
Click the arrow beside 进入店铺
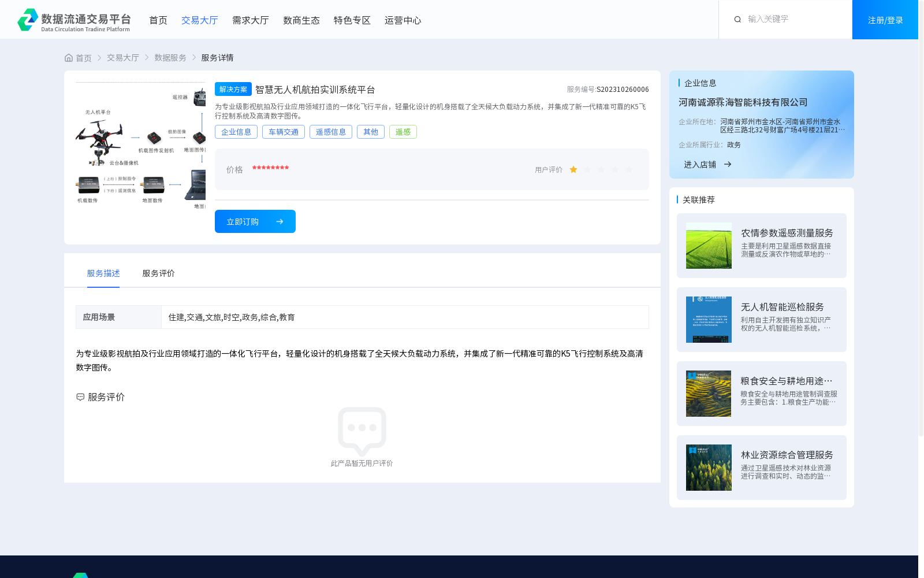pyautogui.click(x=728, y=164)
